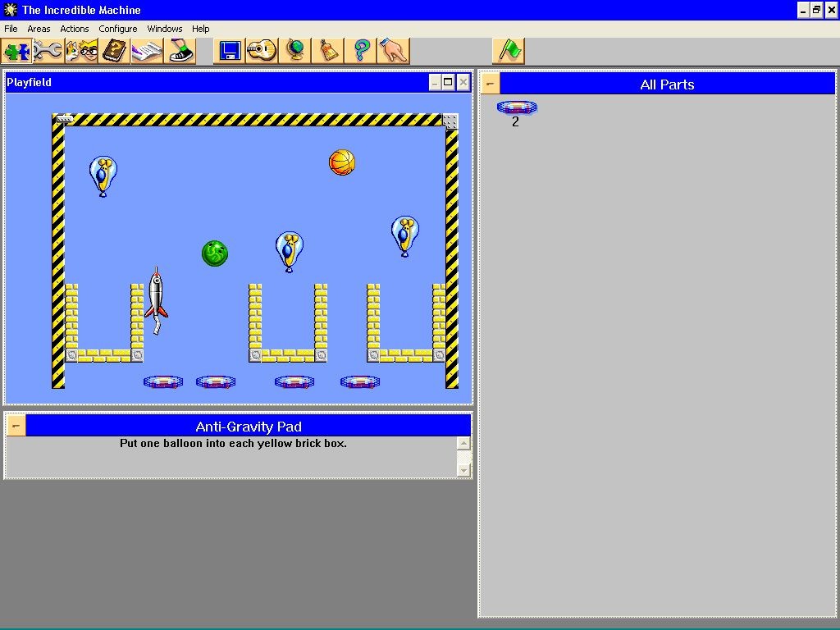
Task: Select the Anti-Gravity Pad in All Parts
Action: point(517,107)
